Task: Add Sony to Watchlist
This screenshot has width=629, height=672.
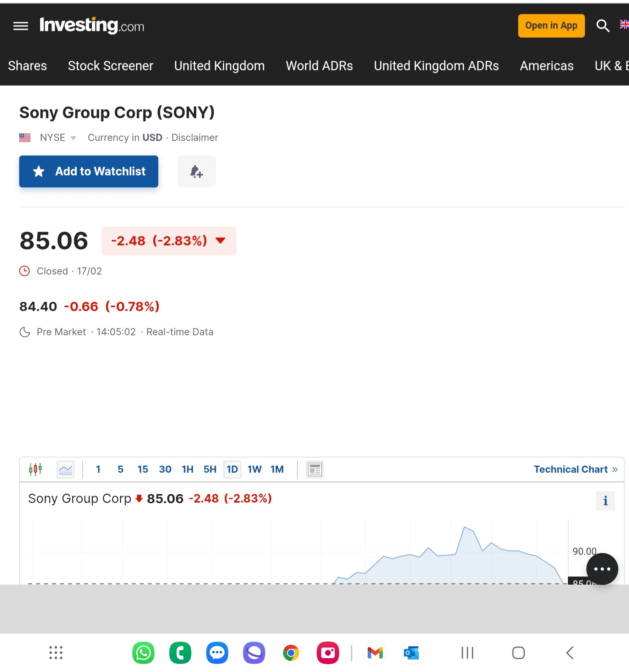Action: (89, 171)
